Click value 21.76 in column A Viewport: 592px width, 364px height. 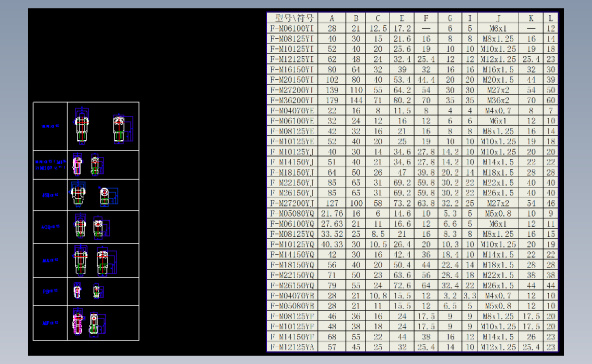click(331, 213)
